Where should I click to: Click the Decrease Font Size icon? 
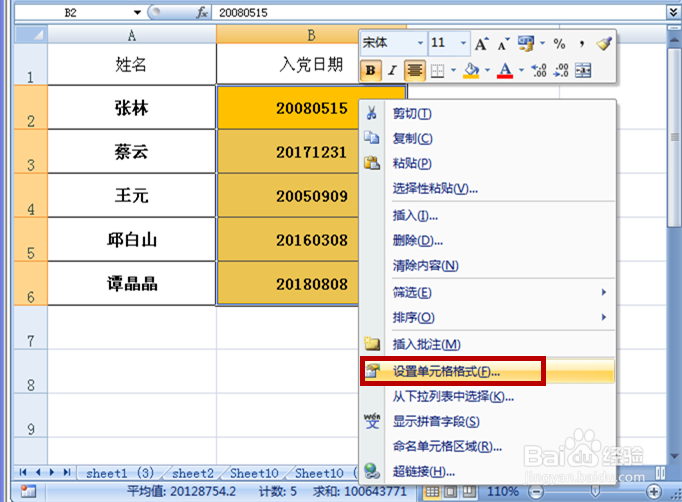503,44
